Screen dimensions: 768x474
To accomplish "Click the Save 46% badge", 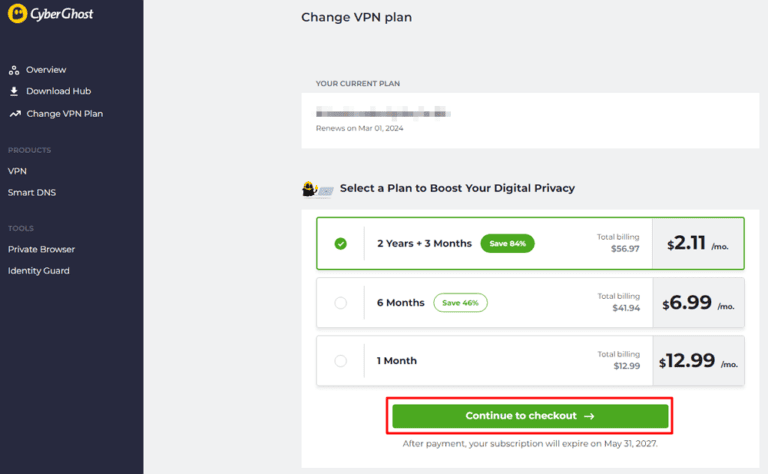I will [x=460, y=303].
